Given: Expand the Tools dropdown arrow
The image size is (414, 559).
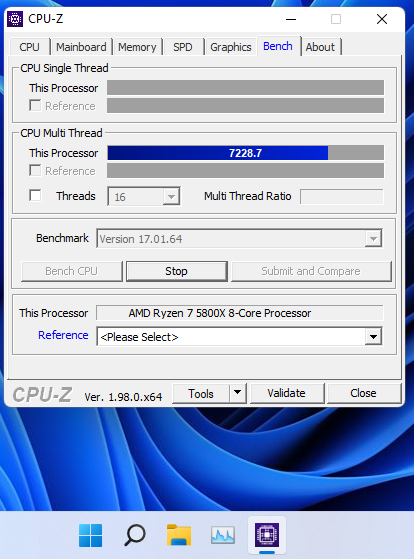Looking at the screenshot, I should click(237, 393).
